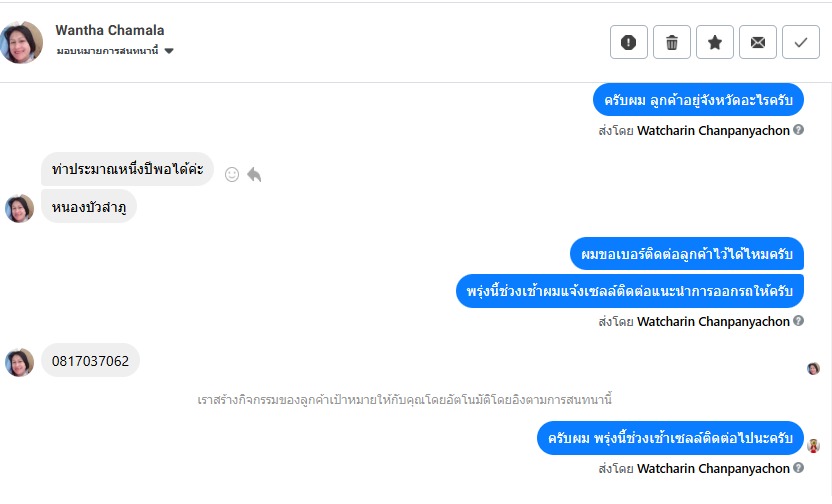Click customer avatar beside the phone number
This screenshot has width=832, height=504.
point(19,362)
